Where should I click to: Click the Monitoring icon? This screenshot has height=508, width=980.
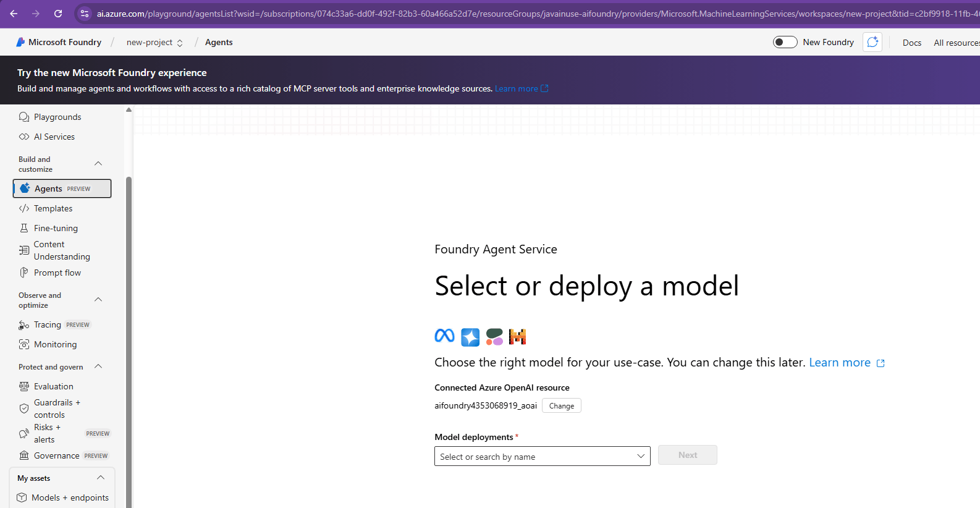click(x=24, y=344)
